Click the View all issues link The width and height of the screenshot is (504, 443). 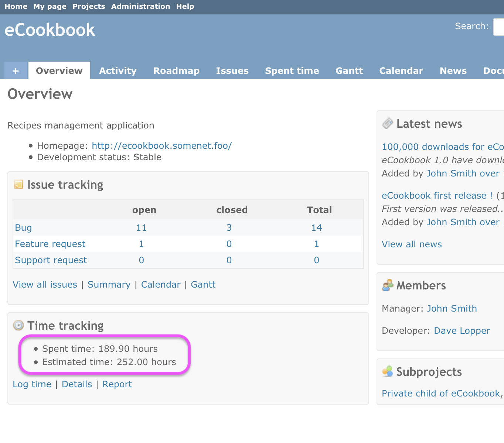(45, 285)
